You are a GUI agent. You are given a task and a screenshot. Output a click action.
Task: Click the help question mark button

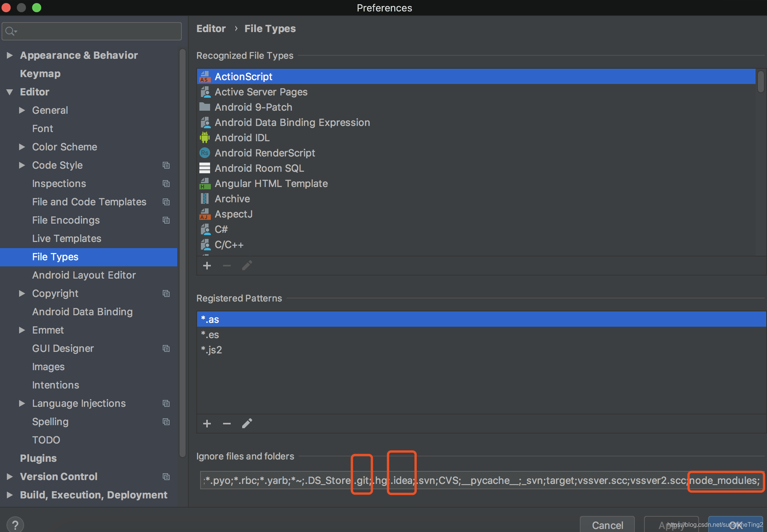pyautogui.click(x=15, y=524)
